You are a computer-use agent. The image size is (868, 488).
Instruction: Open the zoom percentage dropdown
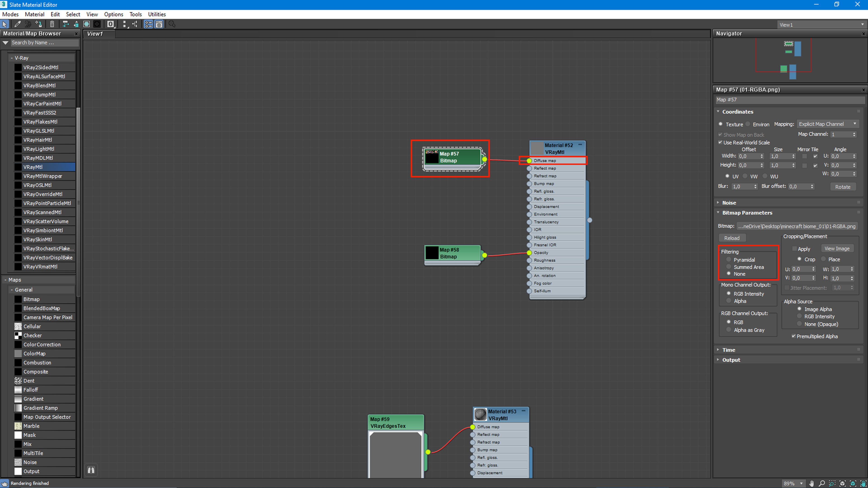801,483
